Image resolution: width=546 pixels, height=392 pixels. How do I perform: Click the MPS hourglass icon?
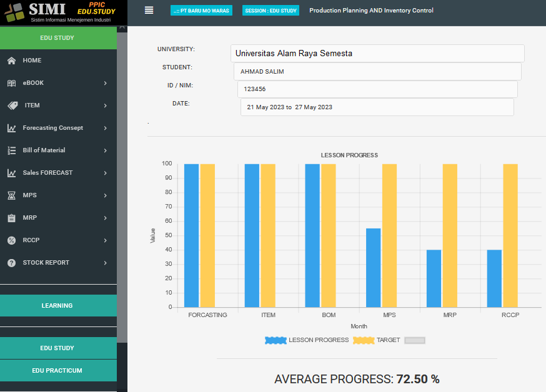(11, 195)
